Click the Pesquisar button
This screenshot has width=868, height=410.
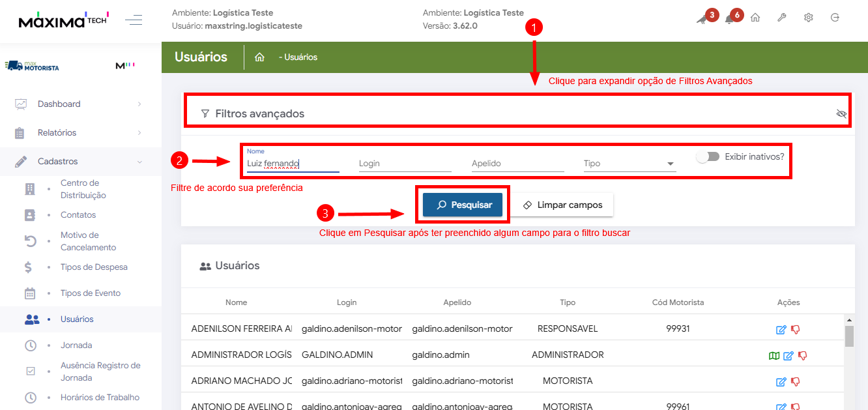[x=463, y=205]
